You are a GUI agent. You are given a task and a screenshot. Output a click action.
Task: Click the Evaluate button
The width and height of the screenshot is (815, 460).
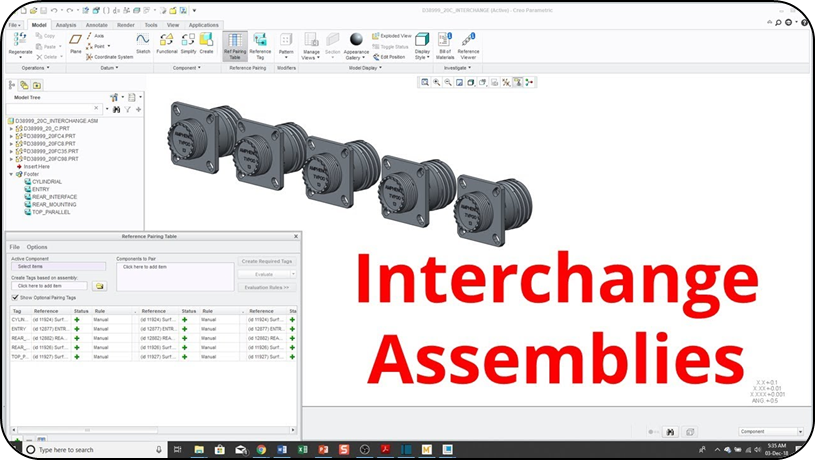pyautogui.click(x=264, y=274)
